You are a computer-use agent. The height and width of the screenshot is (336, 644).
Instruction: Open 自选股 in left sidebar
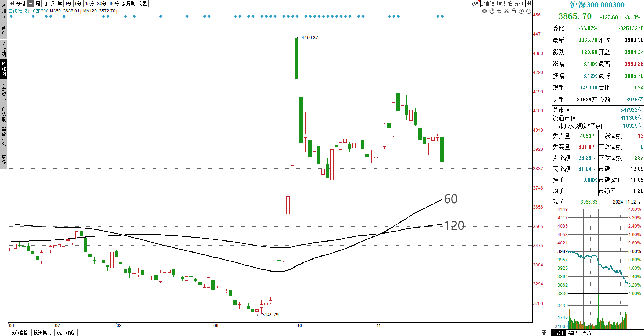(4, 114)
